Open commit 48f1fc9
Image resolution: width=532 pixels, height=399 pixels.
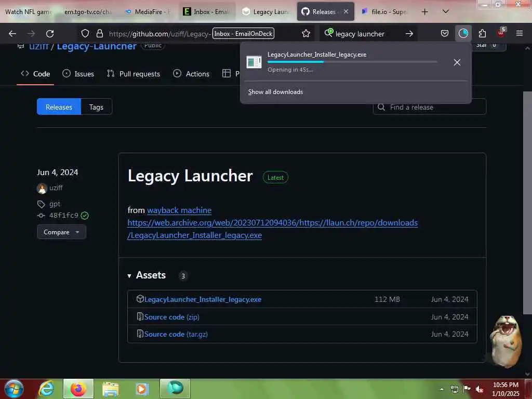tap(64, 216)
